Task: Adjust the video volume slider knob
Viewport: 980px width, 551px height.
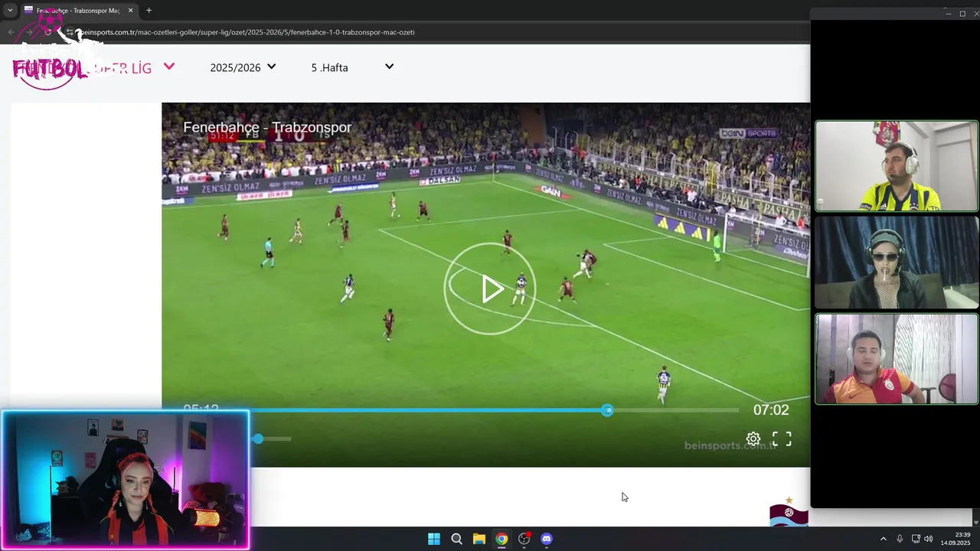Action: pyautogui.click(x=258, y=439)
